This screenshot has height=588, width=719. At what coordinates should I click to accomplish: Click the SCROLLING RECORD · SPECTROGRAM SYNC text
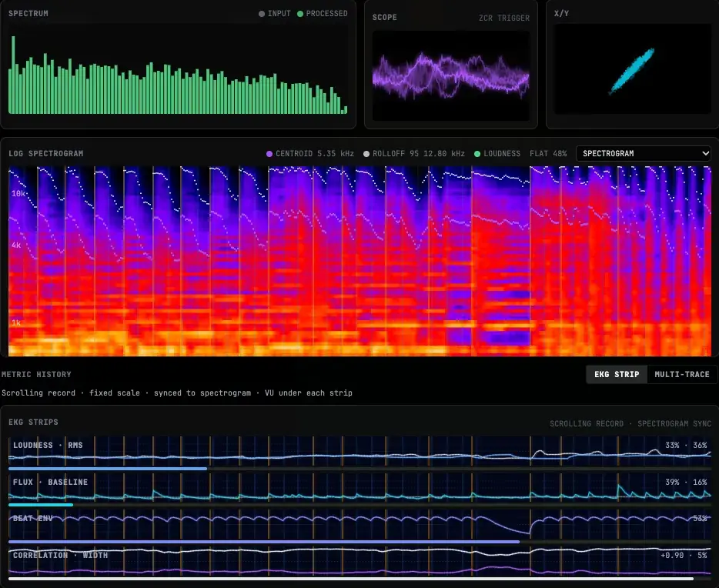pyautogui.click(x=630, y=423)
